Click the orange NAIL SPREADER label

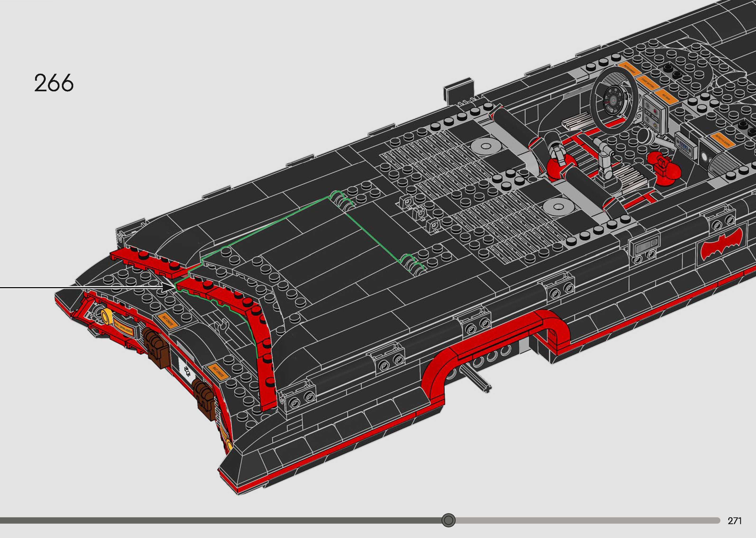[x=124, y=328]
